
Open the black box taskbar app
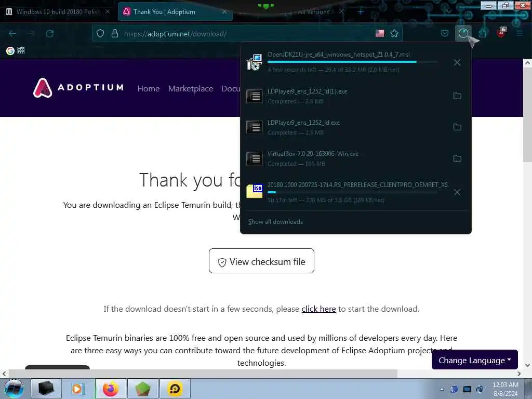tap(46, 389)
